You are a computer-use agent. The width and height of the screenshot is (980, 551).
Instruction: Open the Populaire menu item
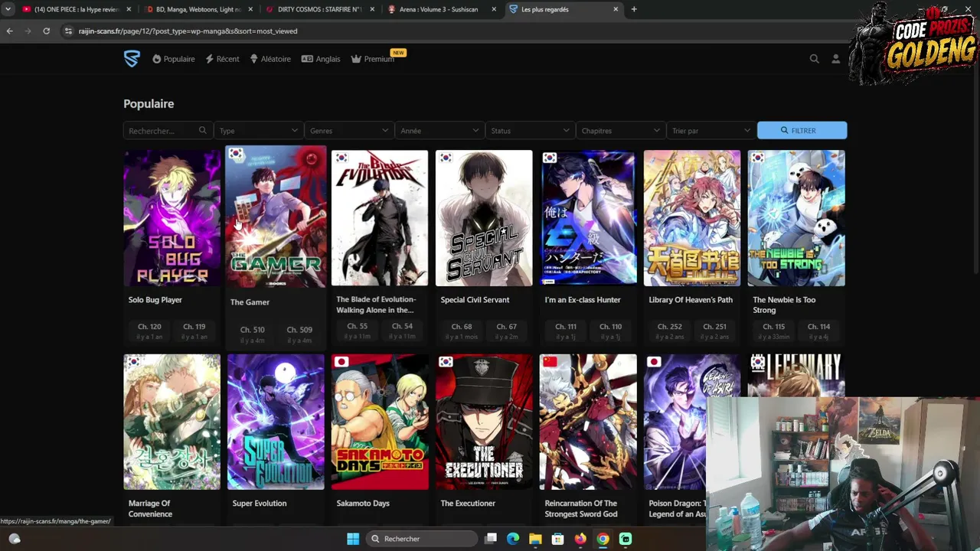[x=173, y=59]
